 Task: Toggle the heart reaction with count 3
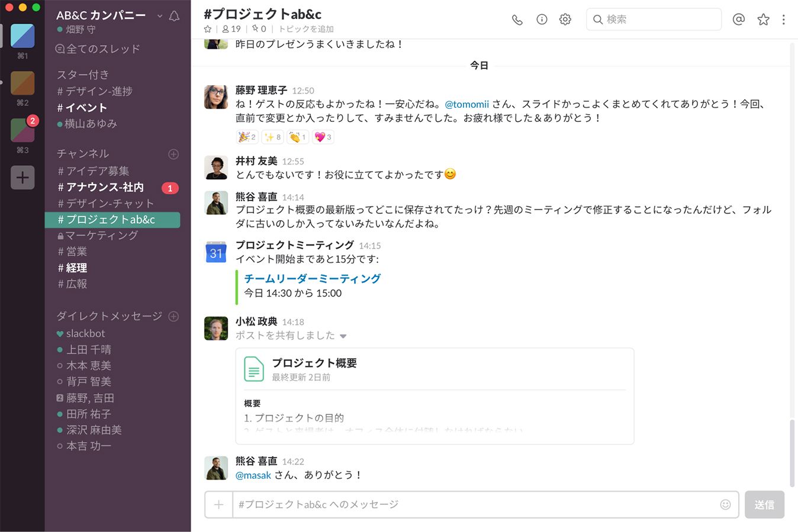(x=323, y=137)
